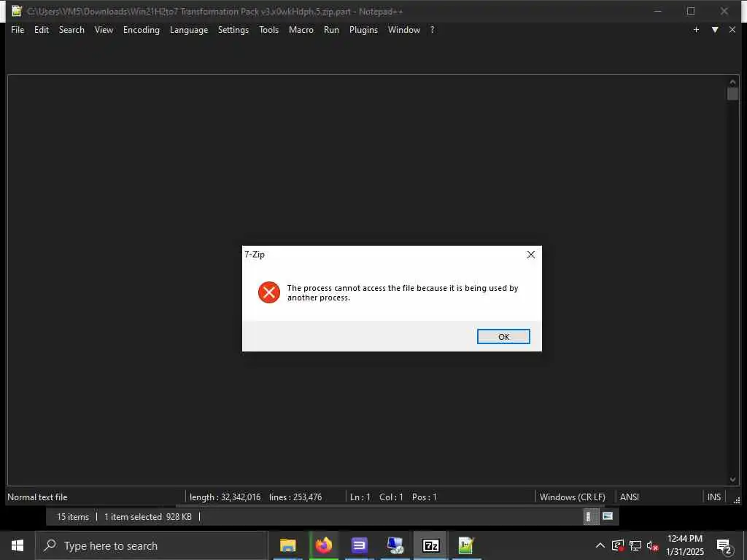The height and width of the screenshot is (560, 747).
Task: Click OK in the 7-Zip error dialog
Action: 503,337
